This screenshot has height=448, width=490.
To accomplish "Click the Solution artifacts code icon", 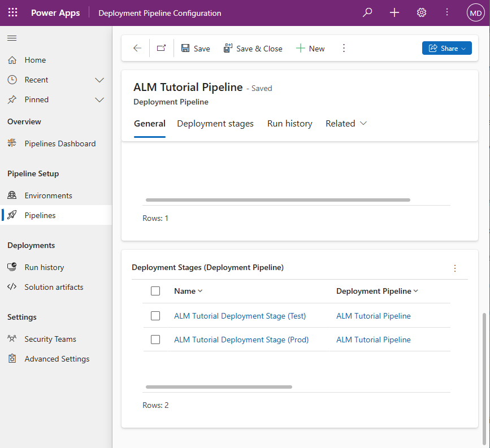I will (12, 287).
